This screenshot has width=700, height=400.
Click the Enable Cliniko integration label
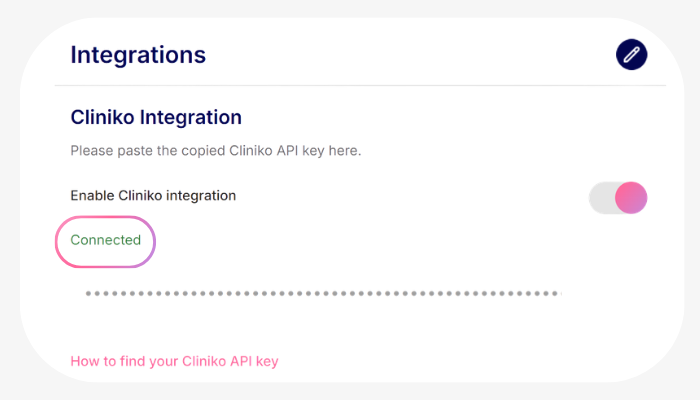click(153, 196)
